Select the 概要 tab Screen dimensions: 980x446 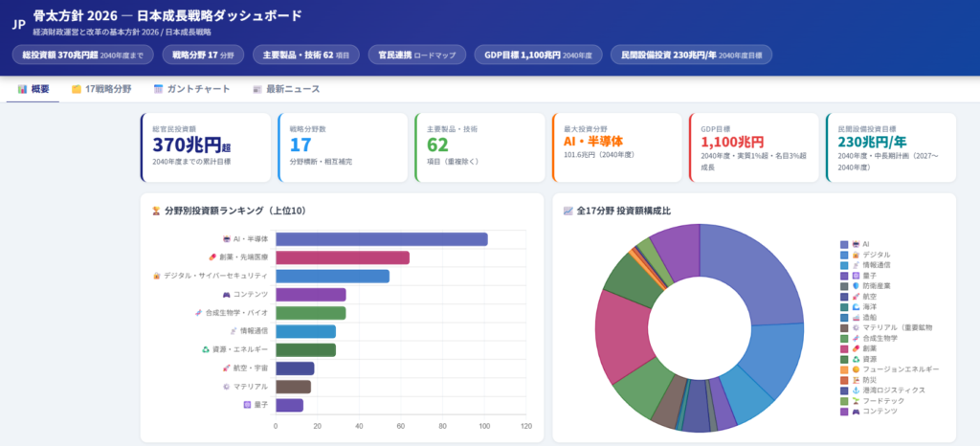pyautogui.click(x=33, y=89)
